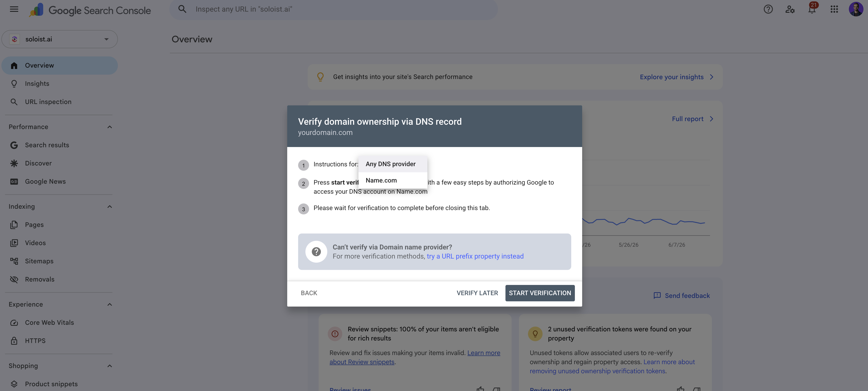
Task: Go to Overview in the sidebar
Action: click(60, 65)
